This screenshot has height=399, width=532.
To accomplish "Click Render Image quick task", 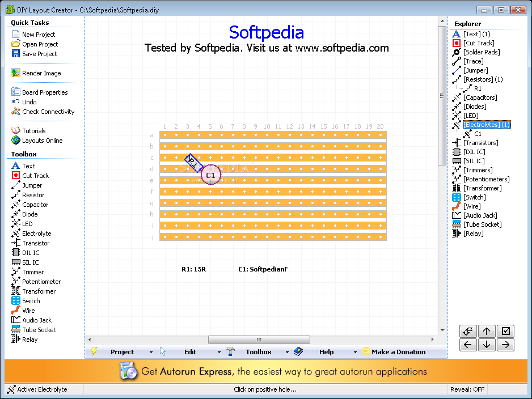I will 36,73.
